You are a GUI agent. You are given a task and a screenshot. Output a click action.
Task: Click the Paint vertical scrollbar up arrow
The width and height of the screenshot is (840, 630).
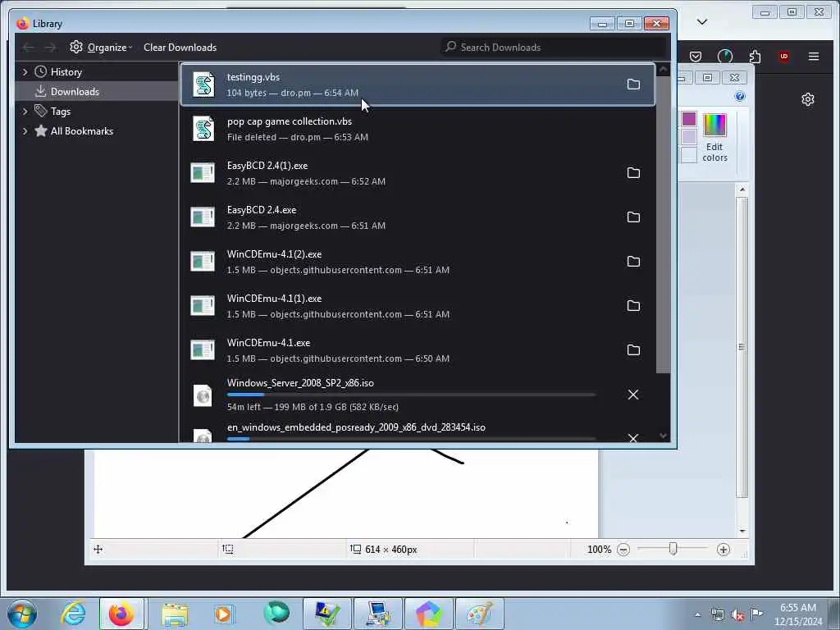[x=742, y=189]
